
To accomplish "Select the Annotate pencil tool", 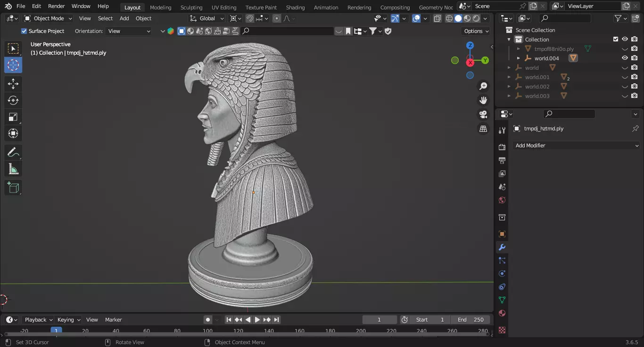I will 13,152.
